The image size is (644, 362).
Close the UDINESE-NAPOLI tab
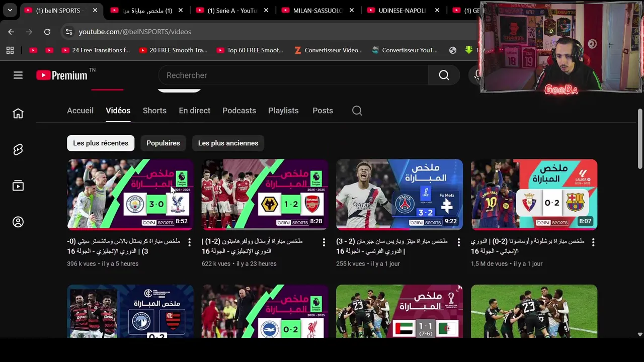point(437,11)
